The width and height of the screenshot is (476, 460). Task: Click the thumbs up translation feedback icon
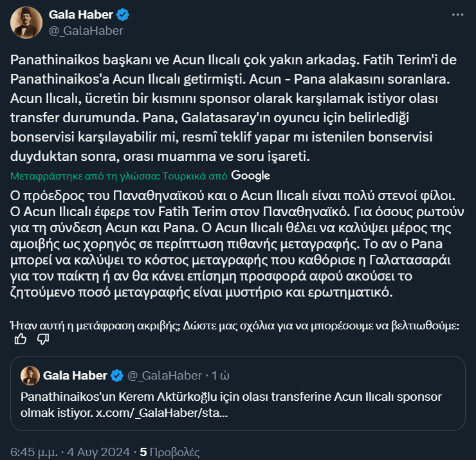21,340
